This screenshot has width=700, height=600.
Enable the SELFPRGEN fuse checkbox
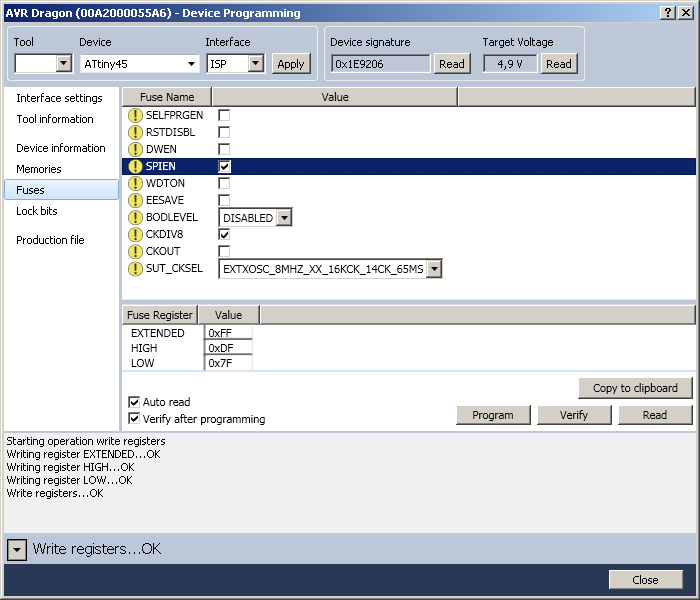[224, 115]
